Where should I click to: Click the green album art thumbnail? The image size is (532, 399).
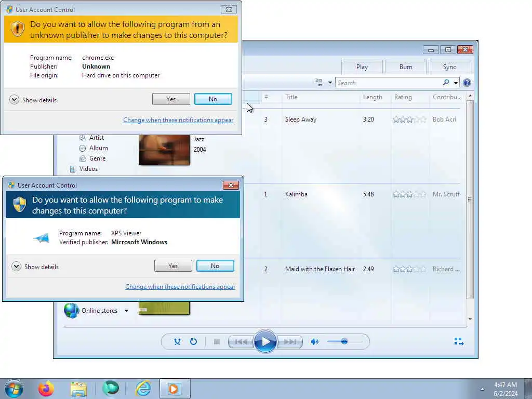(164, 308)
